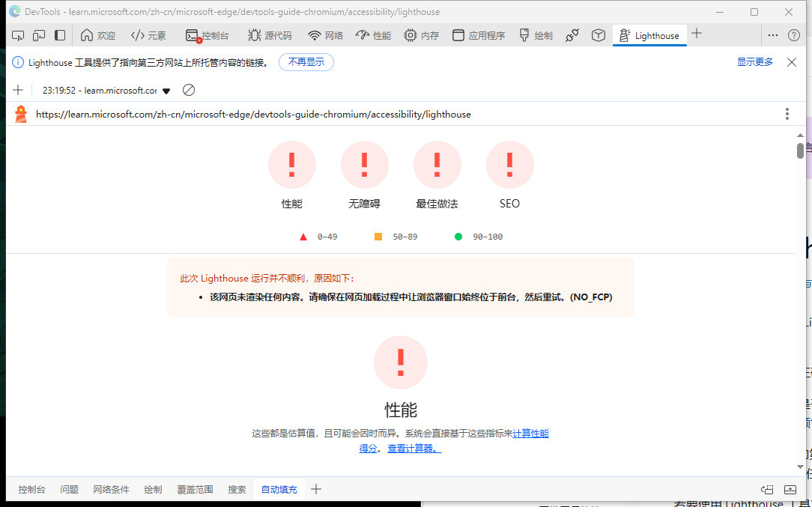Image resolution: width=812 pixels, height=507 pixels.
Task: Click the orange square 50–89 legend
Action: tap(396, 237)
